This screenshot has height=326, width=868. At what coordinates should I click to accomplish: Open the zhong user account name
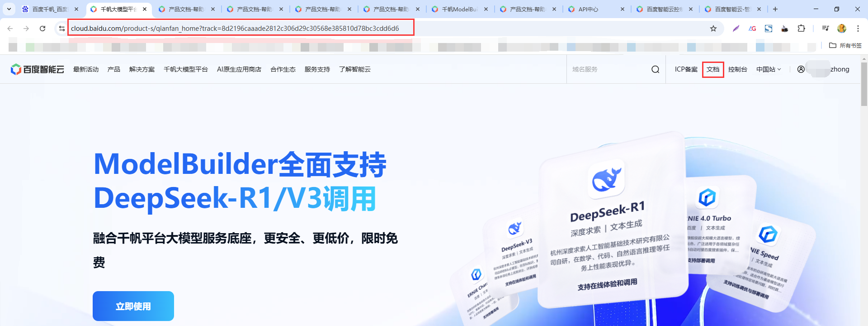pos(840,69)
